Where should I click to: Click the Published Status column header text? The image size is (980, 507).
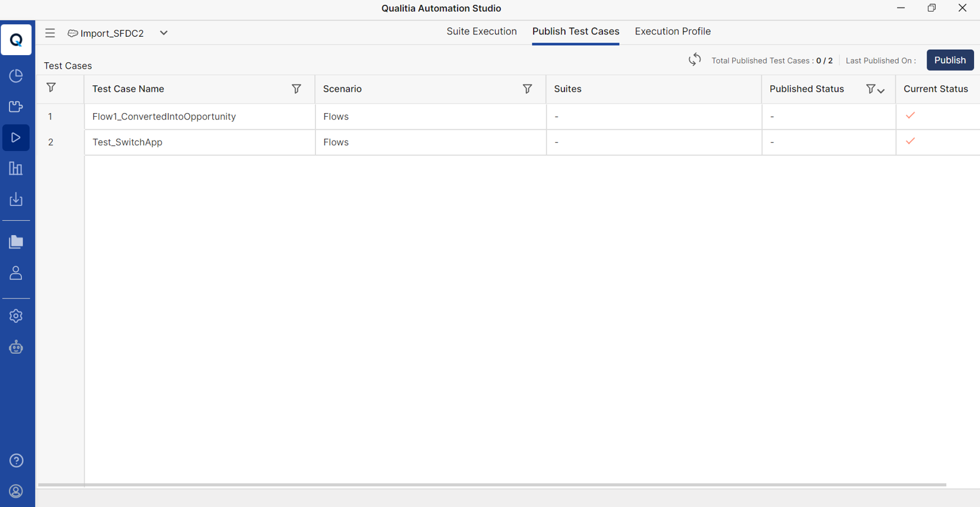(x=806, y=89)
